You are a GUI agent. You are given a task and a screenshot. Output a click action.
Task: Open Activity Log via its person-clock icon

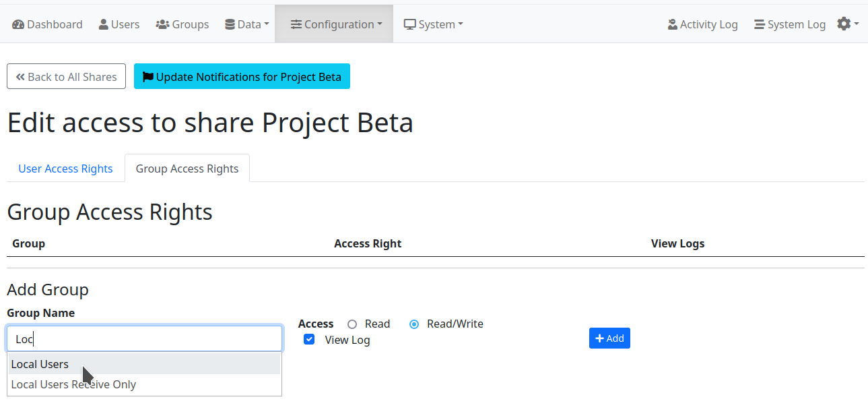tap(671, 24)
